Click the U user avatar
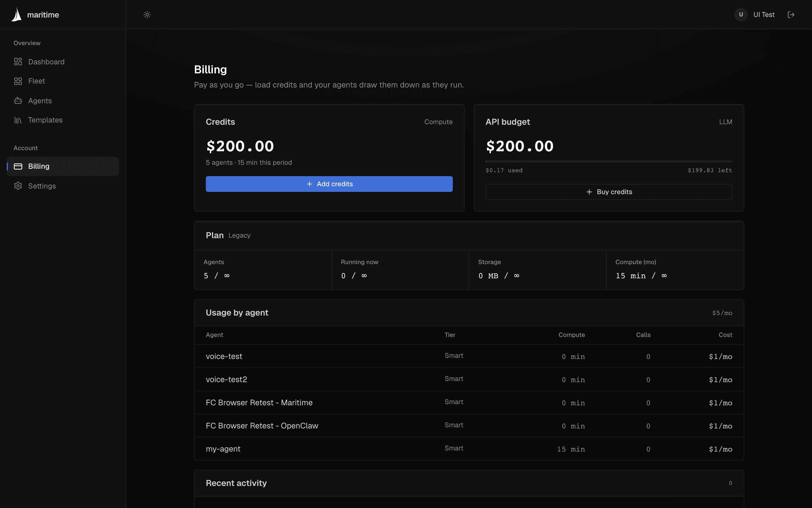Viewport: 812px width, 508px height. (741, 14)
